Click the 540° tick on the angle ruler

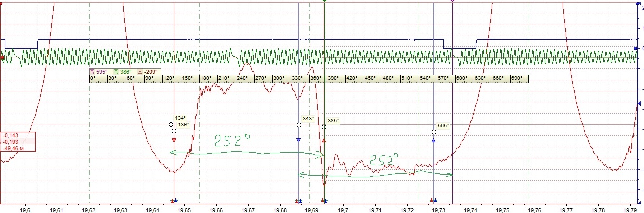pos(425,79)
